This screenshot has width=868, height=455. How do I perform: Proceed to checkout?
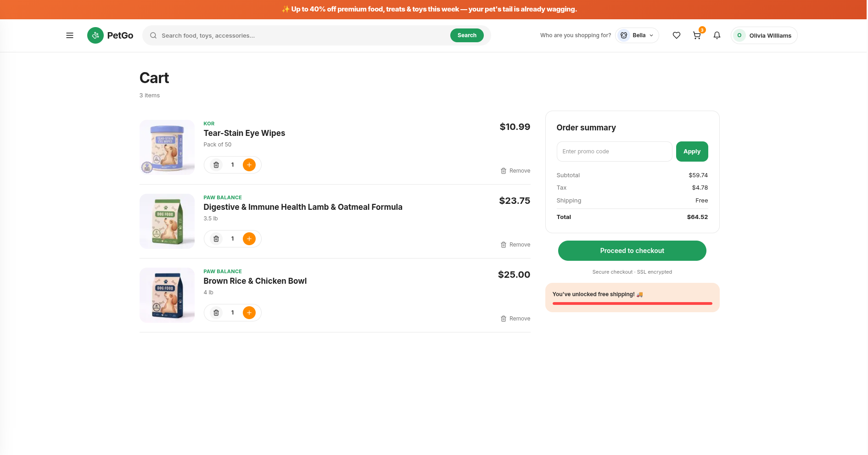[632, 251]
